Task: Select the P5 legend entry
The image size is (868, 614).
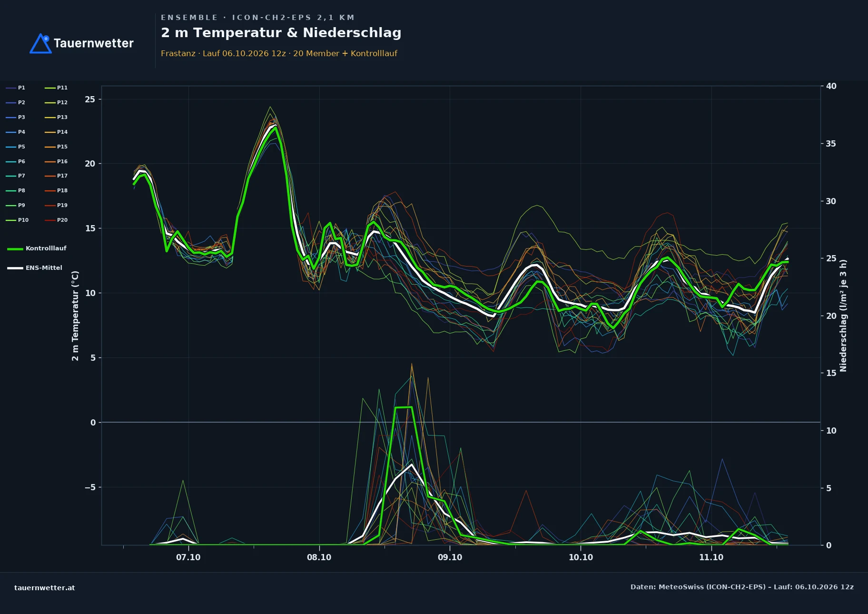Action: pyautogui.click(x=16, y=147)
